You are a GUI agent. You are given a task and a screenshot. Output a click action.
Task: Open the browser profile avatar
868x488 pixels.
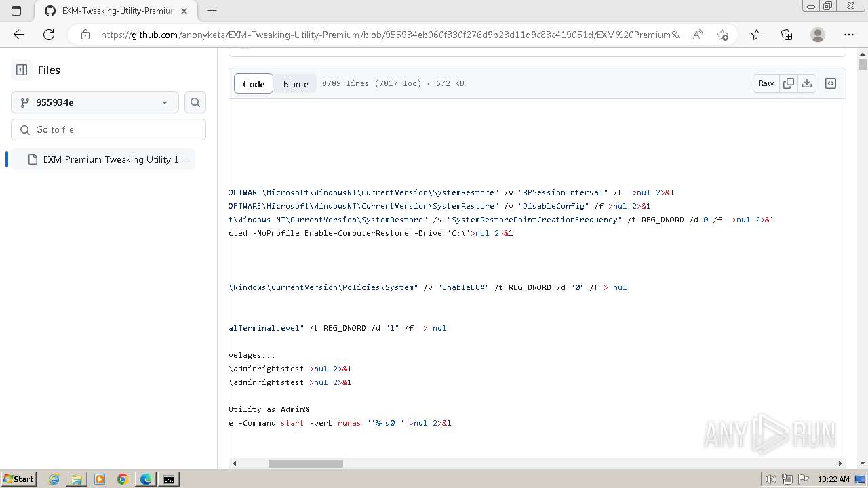[x=818, y=35]
